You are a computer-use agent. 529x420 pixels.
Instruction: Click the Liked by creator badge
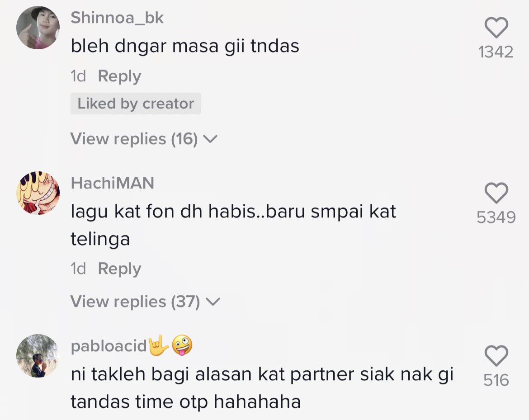pyautogui.click(x=136, y=104)
